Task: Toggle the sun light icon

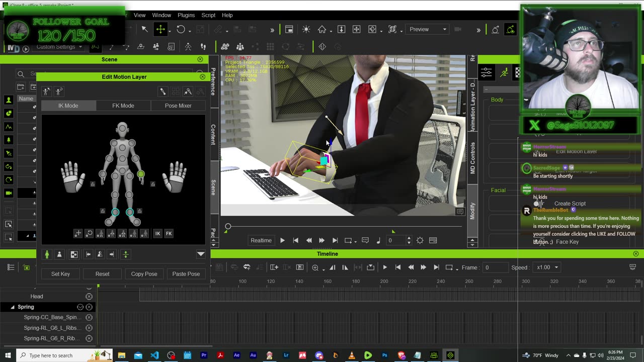Action: pyautogui.click(x=306, y=29)
